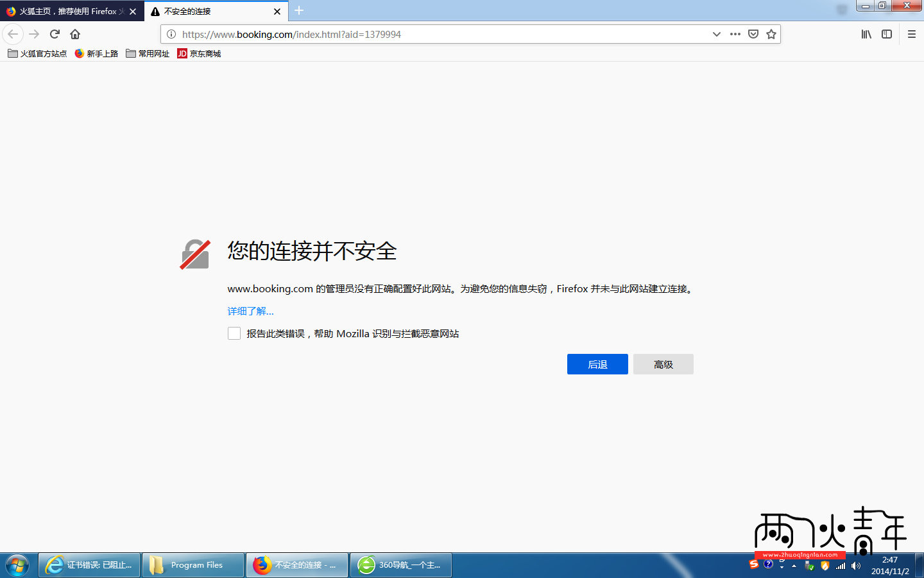Check 报告此类错误 checkbox
The image size is (924, 578).
[234, 333]
